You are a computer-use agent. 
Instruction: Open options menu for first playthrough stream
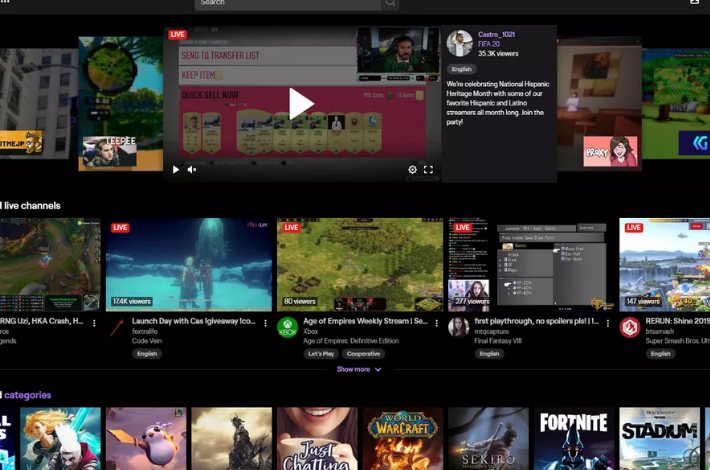[x=608, y=323]
